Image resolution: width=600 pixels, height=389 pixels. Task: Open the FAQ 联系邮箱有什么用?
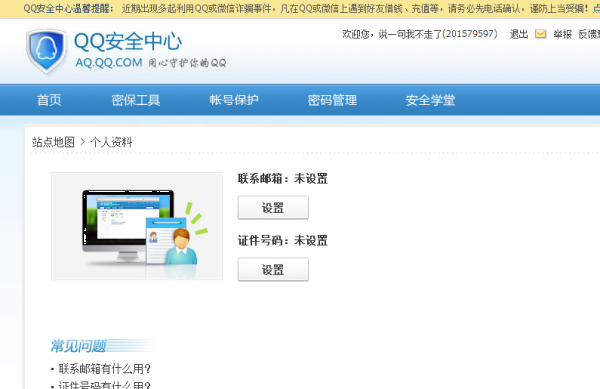104,369
